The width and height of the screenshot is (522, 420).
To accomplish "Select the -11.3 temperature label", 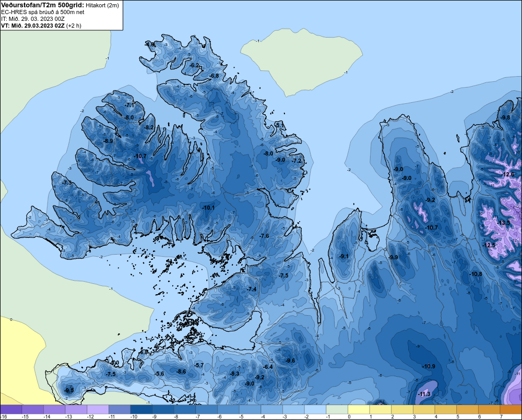I will pyautogui.click(x=424, y=394).
